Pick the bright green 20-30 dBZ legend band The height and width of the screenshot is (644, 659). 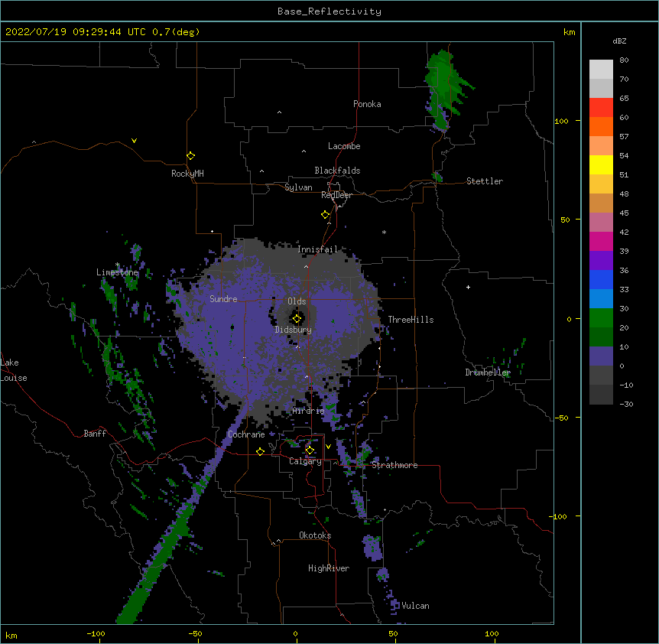click(601, 318)
